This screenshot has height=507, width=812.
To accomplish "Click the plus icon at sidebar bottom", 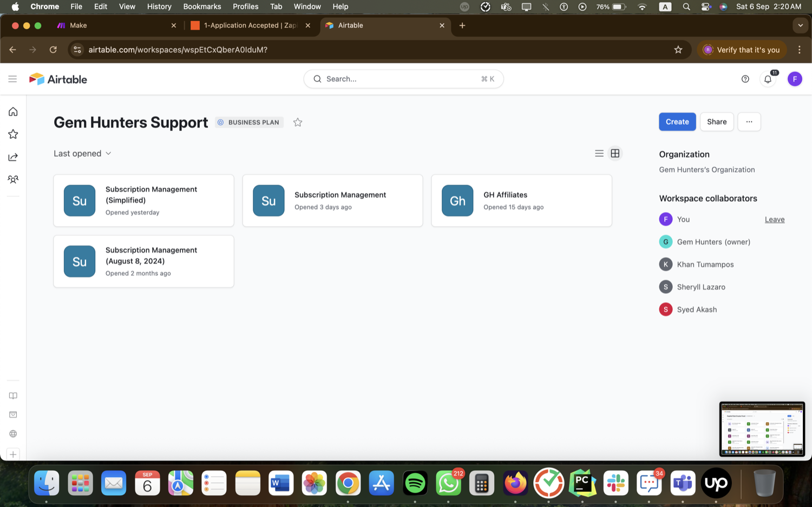I will coord(13,455).
